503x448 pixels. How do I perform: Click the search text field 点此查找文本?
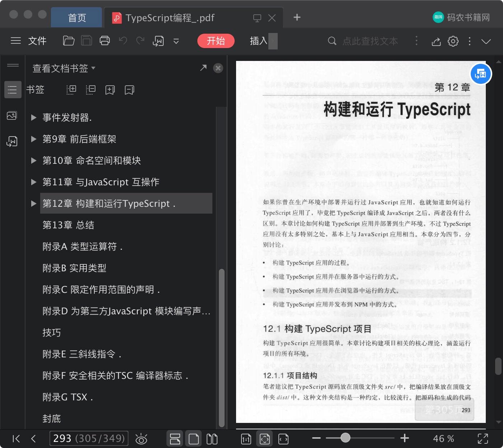point(370,41)
